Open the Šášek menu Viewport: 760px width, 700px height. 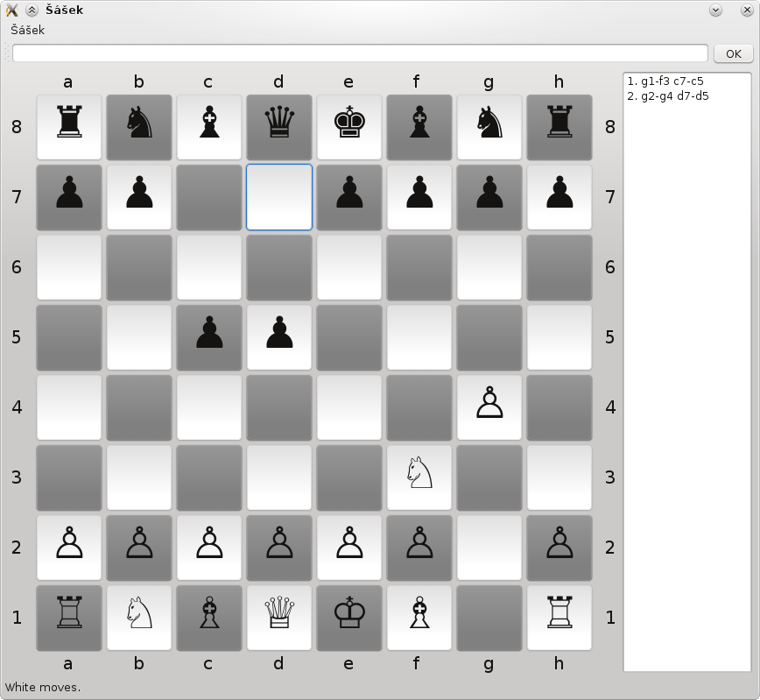(x=28, y=30)
